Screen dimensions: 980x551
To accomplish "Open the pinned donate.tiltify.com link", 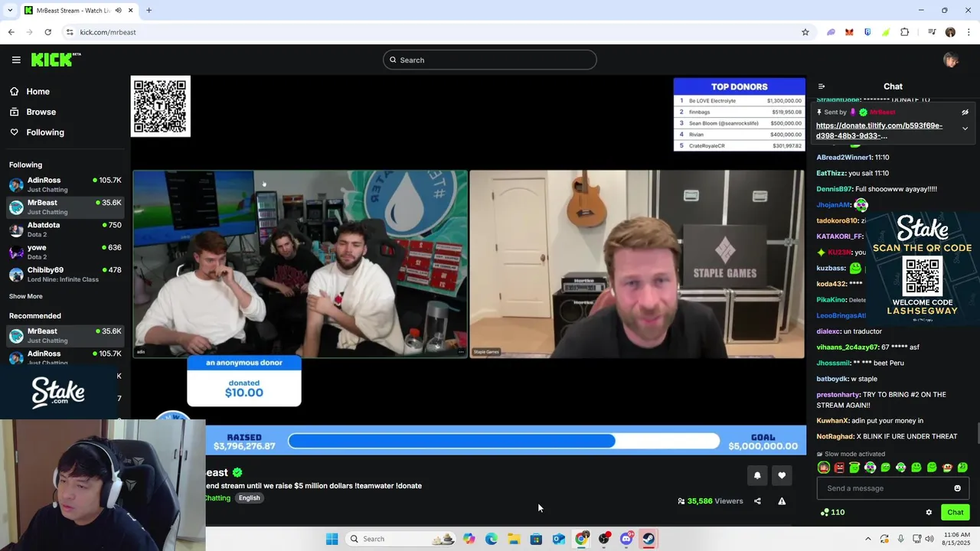I will pos(879,131).
